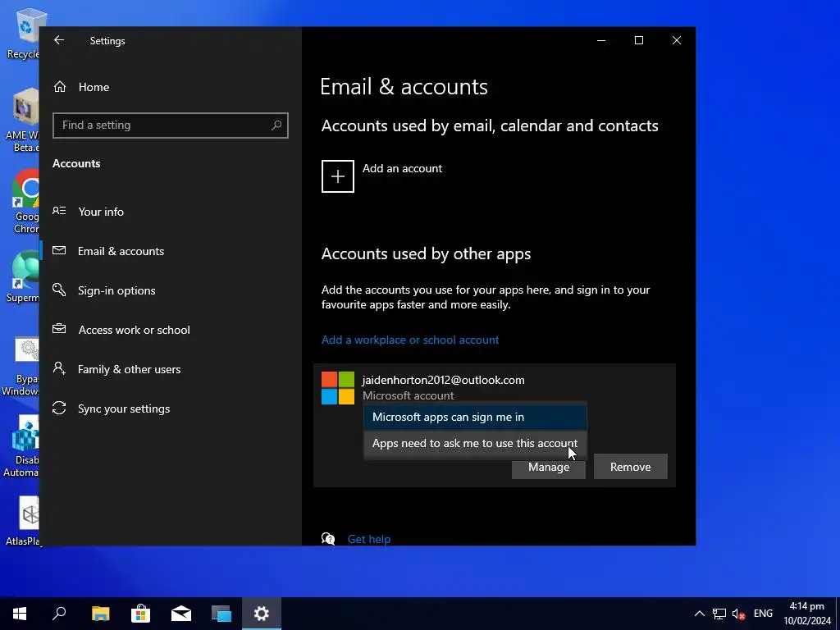Remove the Microsoft account
Viewport: 840px width, 630px height.
pyautogui.click(x=631, y=467)
